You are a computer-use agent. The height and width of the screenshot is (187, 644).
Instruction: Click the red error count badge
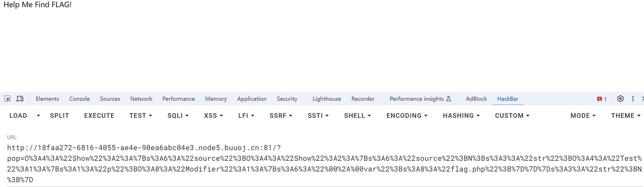point(602,99)
